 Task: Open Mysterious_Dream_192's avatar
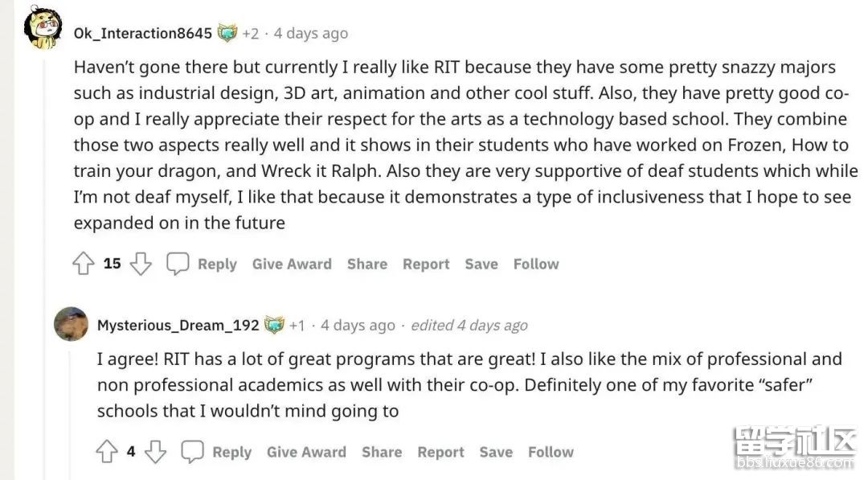[71, 324]
